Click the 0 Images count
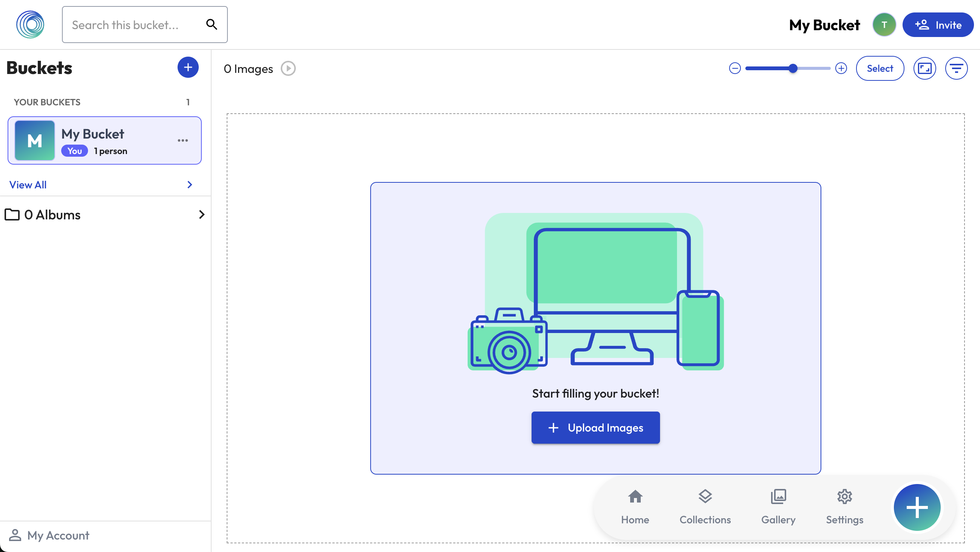Viewport: 980px width, 552px height. [248, 69]
